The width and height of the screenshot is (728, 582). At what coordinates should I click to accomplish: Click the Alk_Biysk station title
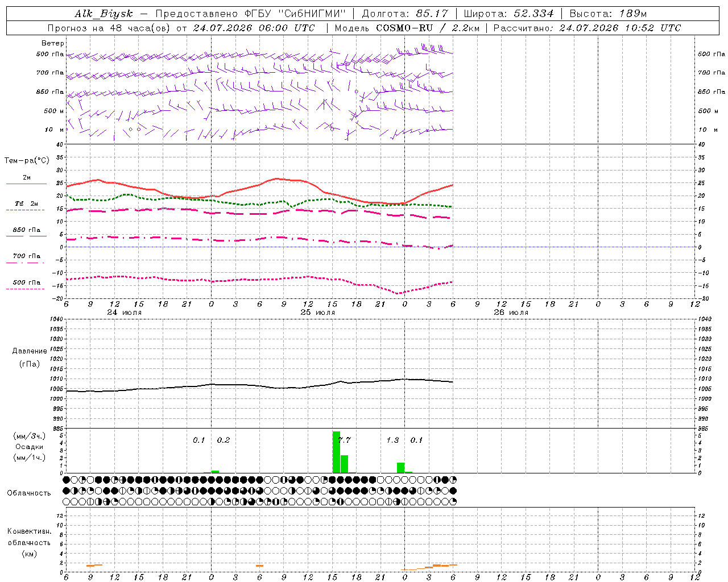104,14
